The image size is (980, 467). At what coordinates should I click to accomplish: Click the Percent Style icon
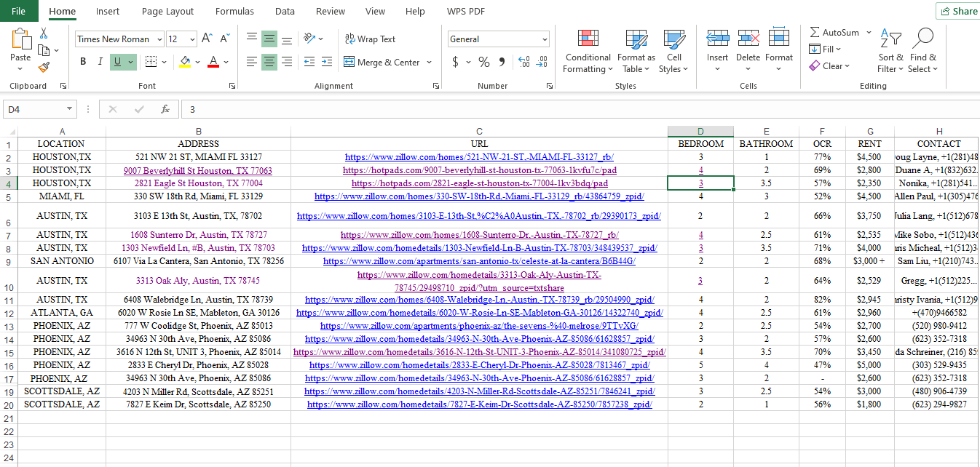click(483, 63)
